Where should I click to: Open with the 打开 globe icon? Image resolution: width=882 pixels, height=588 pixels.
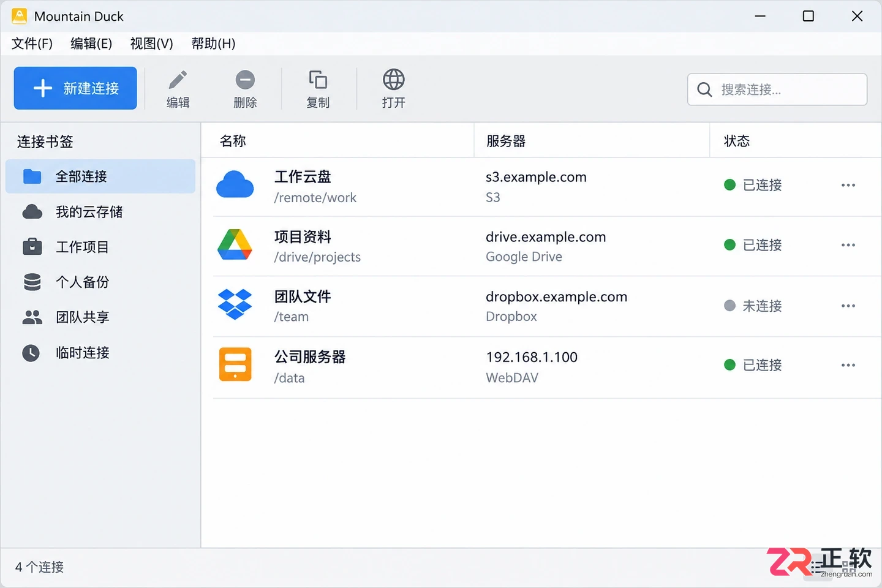coord(393,80)
